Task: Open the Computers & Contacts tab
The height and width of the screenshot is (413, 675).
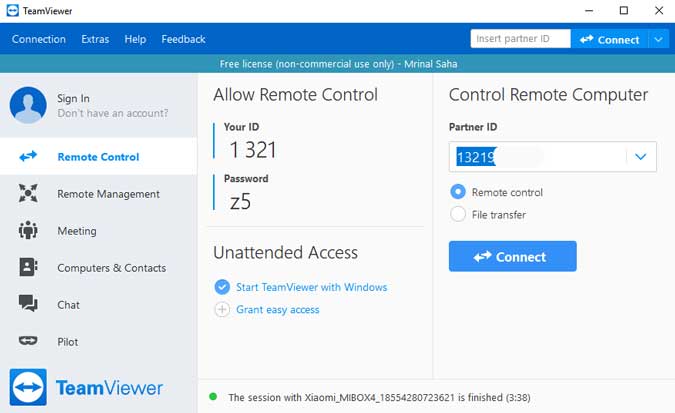Action: (99, 267)
